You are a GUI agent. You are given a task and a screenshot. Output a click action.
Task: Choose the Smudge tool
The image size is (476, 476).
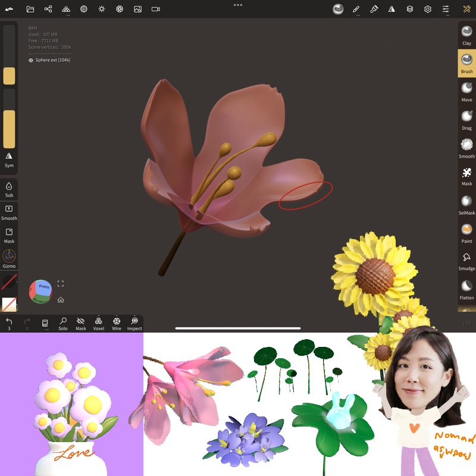[x=466, y=260]
